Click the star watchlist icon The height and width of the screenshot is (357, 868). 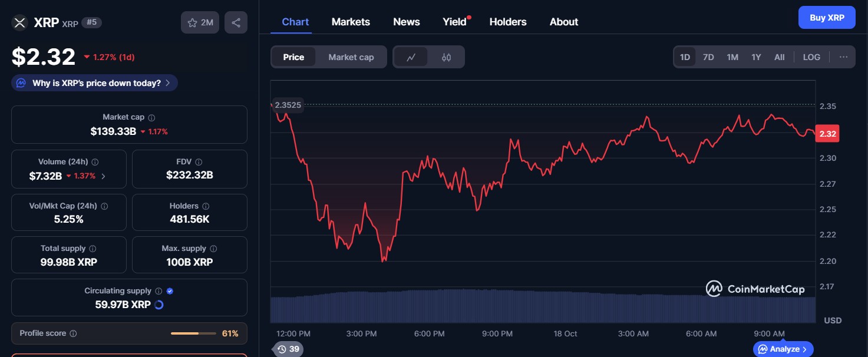coord(193,23)
